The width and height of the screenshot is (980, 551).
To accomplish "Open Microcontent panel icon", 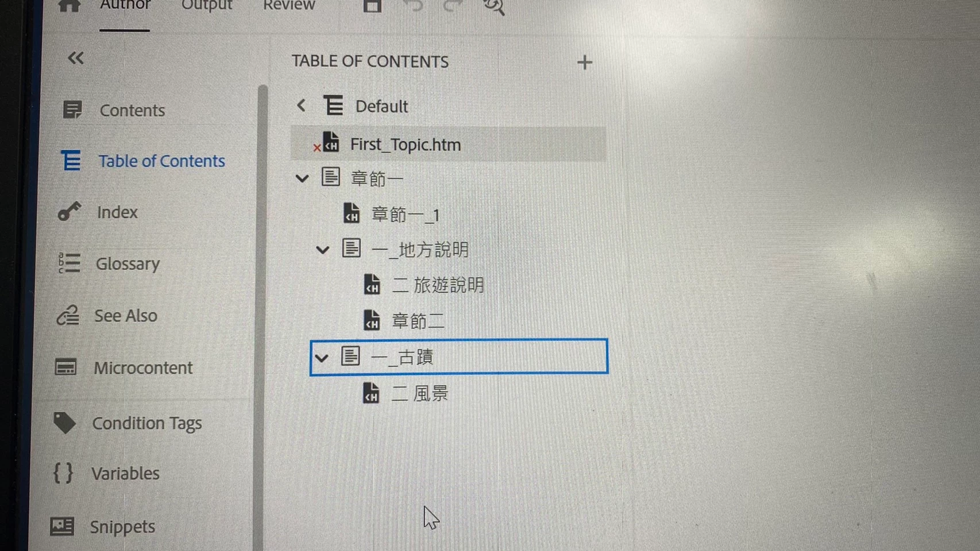I will click(65, 367).
